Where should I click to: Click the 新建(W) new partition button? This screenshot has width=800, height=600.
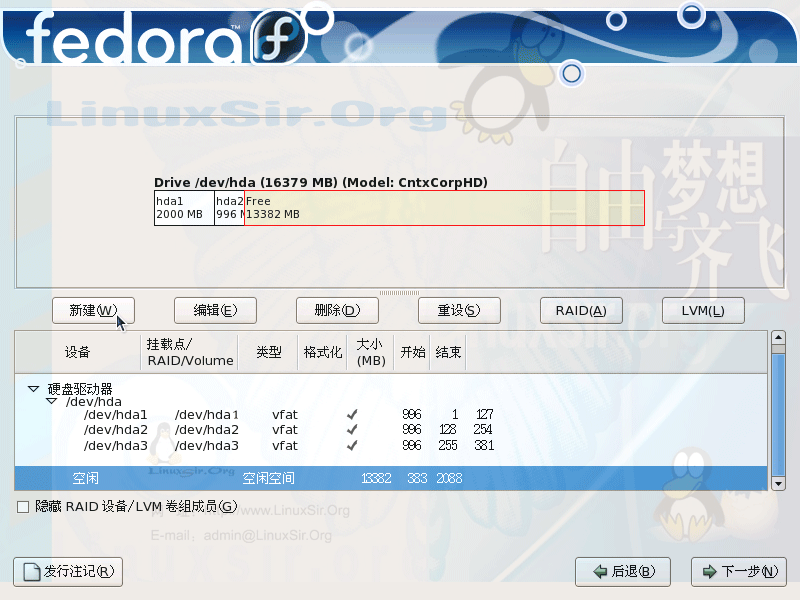[x=93, y=310]
